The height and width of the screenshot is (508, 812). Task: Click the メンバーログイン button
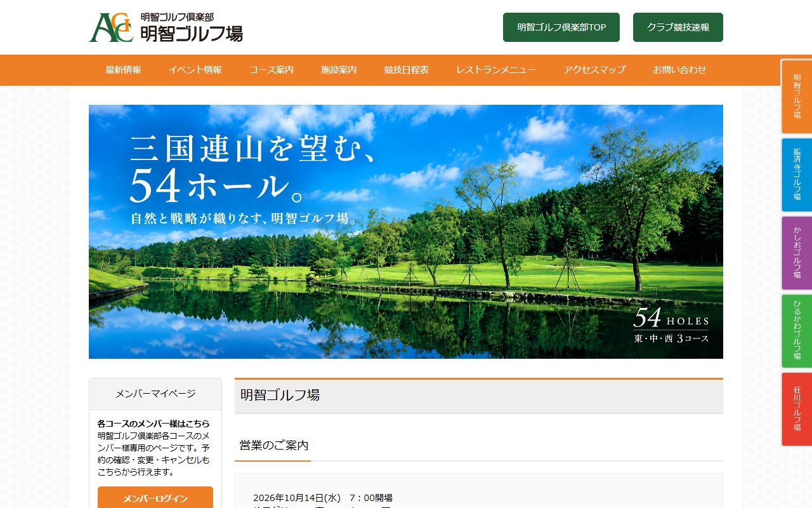coord(155,498)
